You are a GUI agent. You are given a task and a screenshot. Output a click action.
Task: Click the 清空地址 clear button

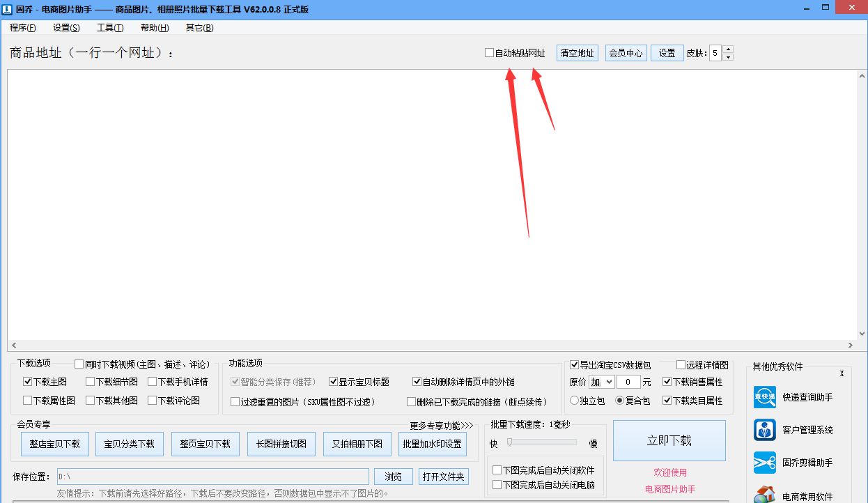577,52
